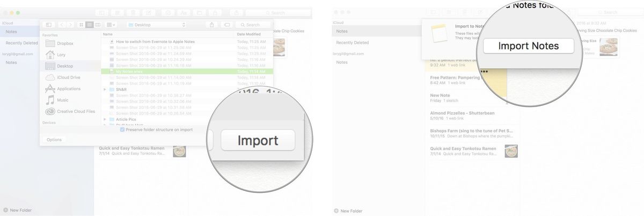644x216 pixels.
Task: Select Creative Cloud Files in Favorites
Action: coord(70,111)
